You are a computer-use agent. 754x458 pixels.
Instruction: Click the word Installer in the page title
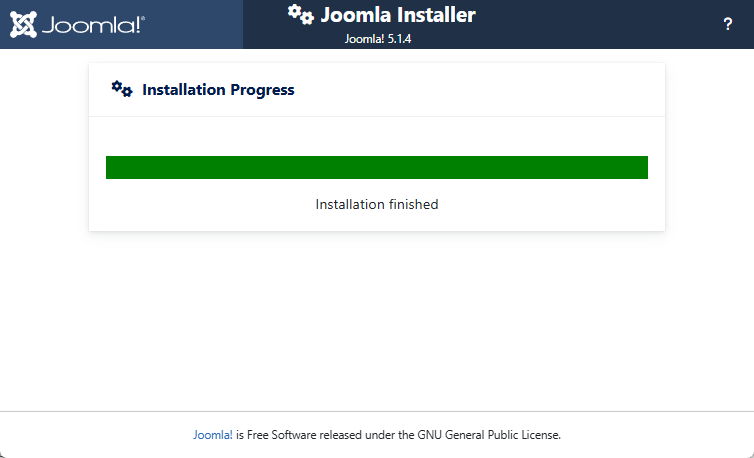pyautogui.click(x=436, y=15)
